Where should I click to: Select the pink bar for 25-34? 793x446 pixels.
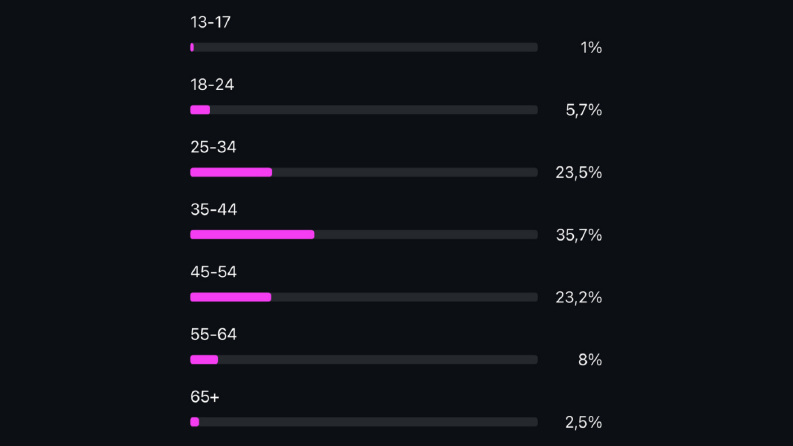(x=231, y=172)
